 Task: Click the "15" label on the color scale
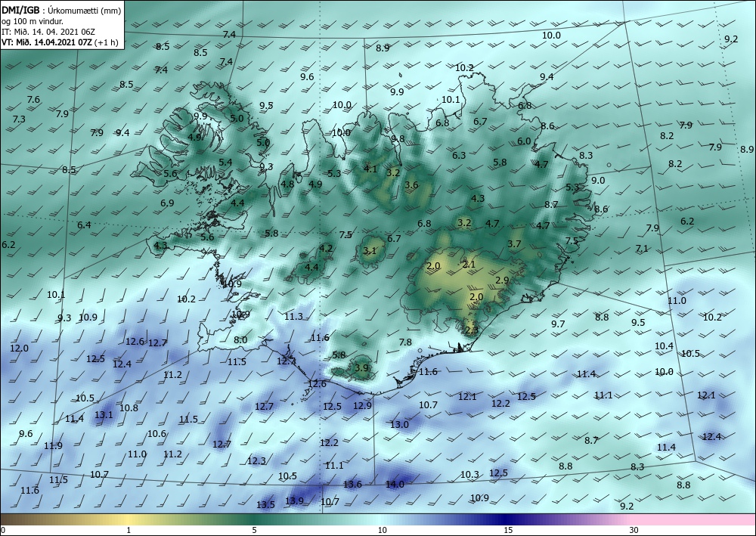[508, 530]
